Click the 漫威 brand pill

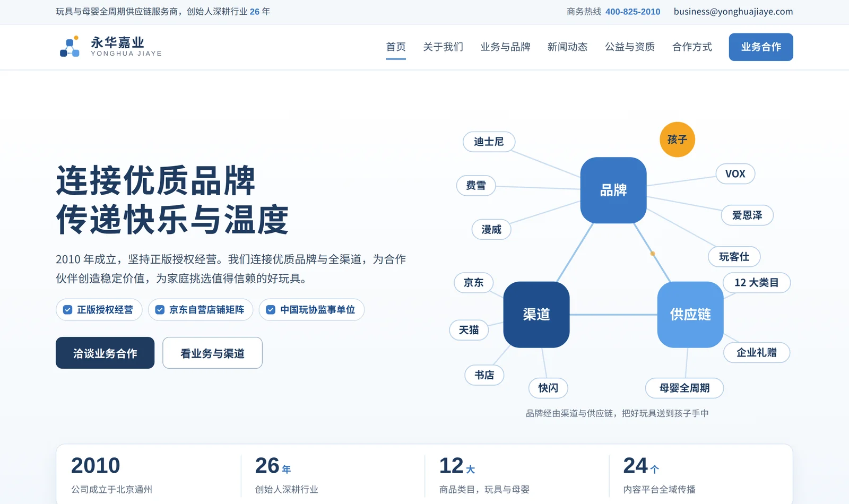491,230
